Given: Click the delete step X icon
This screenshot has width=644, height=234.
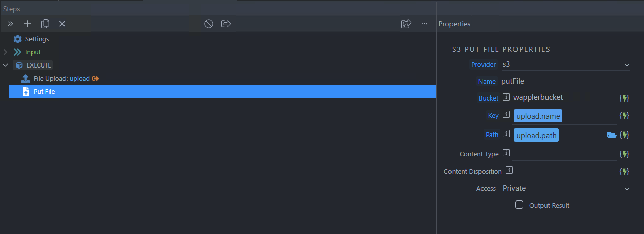Looking at the screenshot, I should [62, 24].
